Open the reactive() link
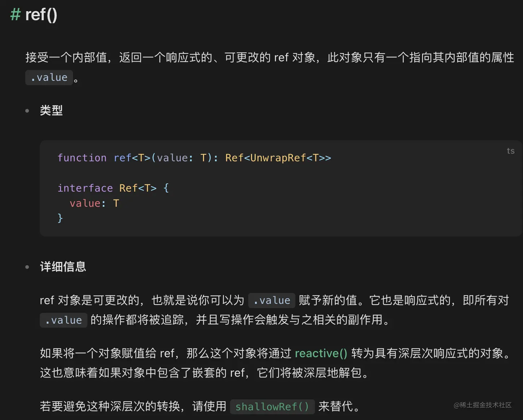This screenshot has width=523, height=420. point(321,353)
